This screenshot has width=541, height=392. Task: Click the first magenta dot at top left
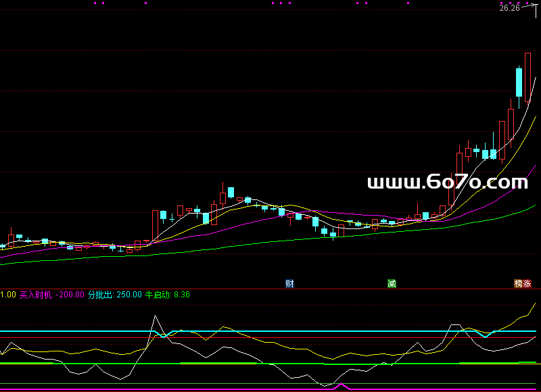point(94,3)
